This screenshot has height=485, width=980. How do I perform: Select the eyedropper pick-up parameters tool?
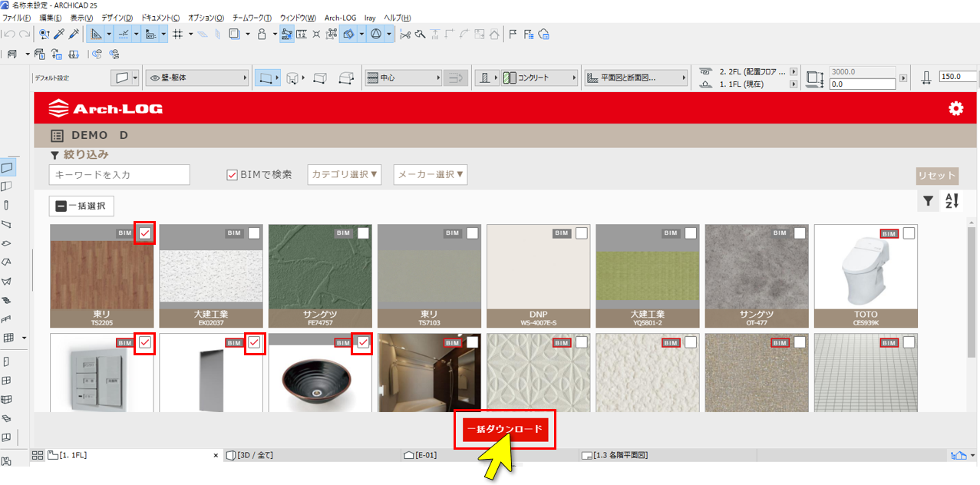point(58,34)
